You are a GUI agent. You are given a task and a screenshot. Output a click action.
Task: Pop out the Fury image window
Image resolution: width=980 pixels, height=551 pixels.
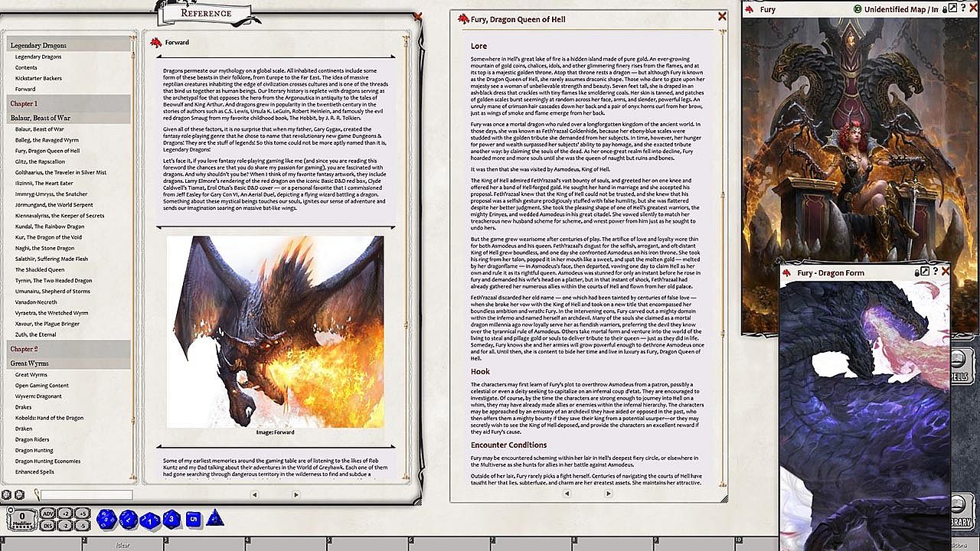click(952, 8)
